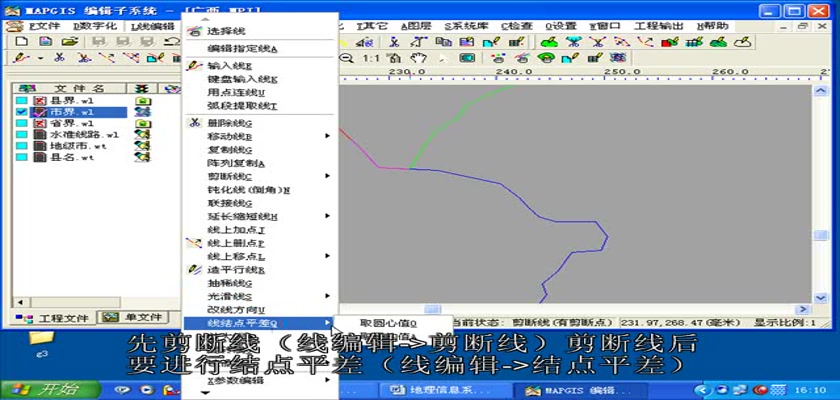Click the 1:1 scale view button
The height and width of the screenshot is (400, 840).
371,58
